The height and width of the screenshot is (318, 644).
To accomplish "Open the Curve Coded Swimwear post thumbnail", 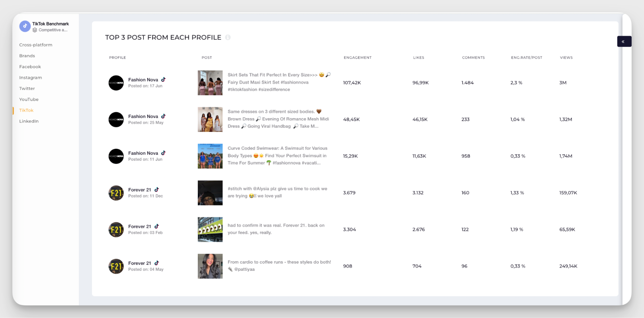I will pyautogui.click(x=210, y=156).
